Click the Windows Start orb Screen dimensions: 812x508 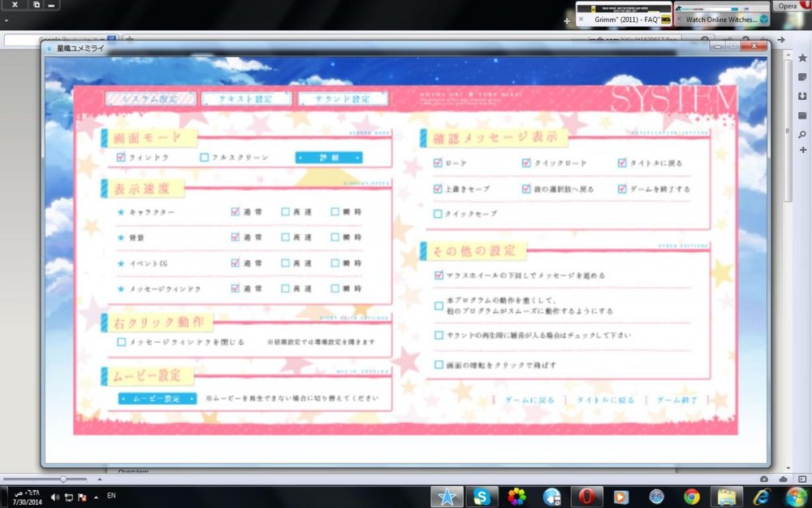(796, 497)
